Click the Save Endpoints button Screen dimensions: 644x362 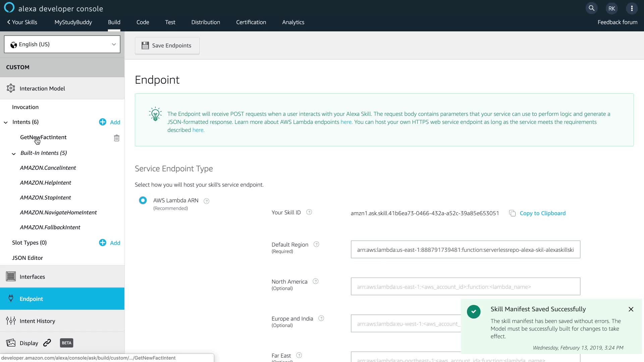167,46
